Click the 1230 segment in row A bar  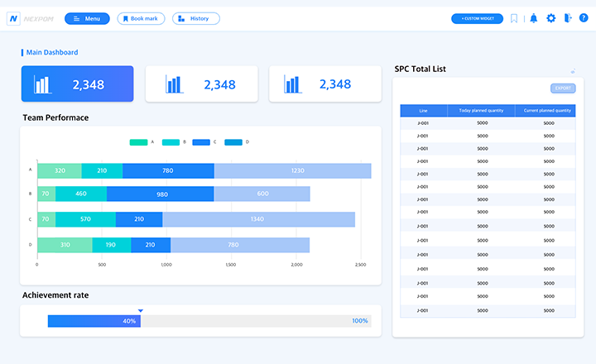(x=292, y=170)
